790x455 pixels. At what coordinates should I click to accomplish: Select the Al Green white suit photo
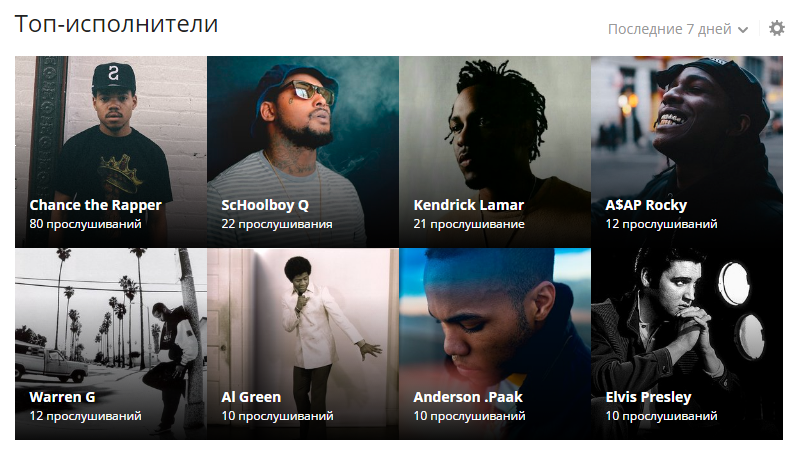[x=303, y=344]
